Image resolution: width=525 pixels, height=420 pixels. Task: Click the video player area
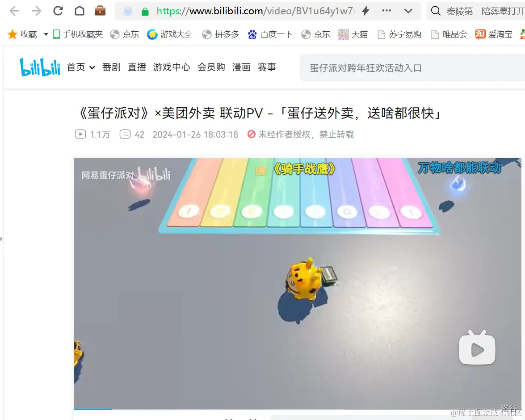click(297, 283)
